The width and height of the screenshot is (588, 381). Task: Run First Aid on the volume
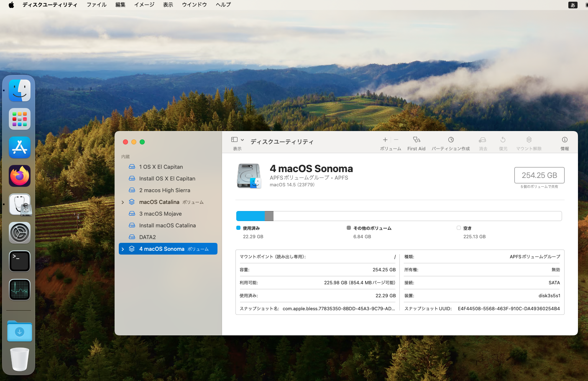pos(417,140)
